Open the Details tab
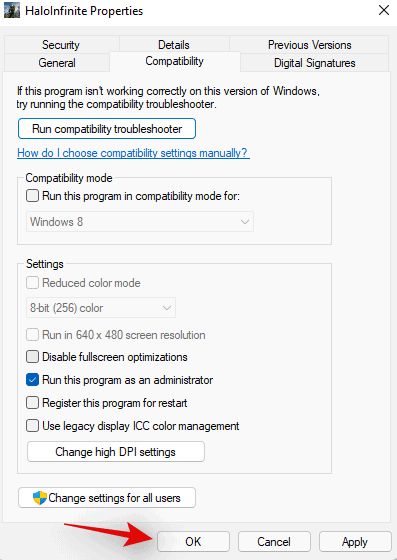Viewport: 397px width, 560px height. 174,45
